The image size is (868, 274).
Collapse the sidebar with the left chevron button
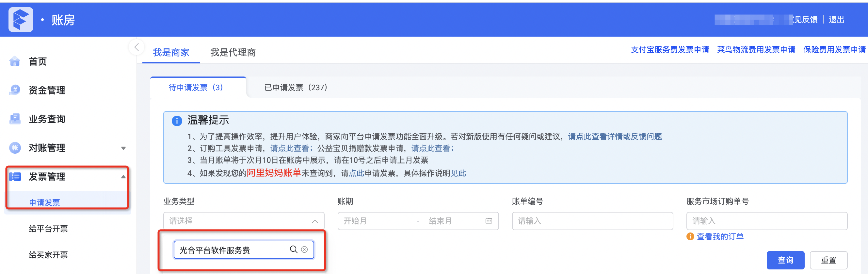137,47
